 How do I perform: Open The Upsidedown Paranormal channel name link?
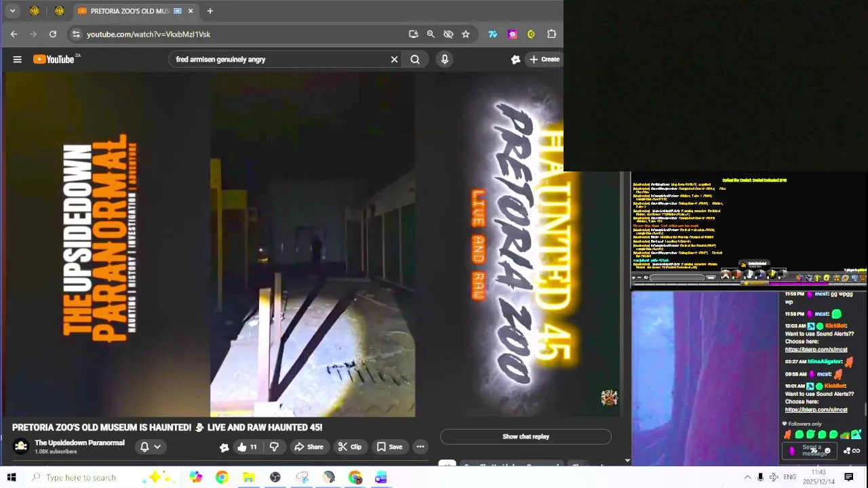(x=79, y=443)
